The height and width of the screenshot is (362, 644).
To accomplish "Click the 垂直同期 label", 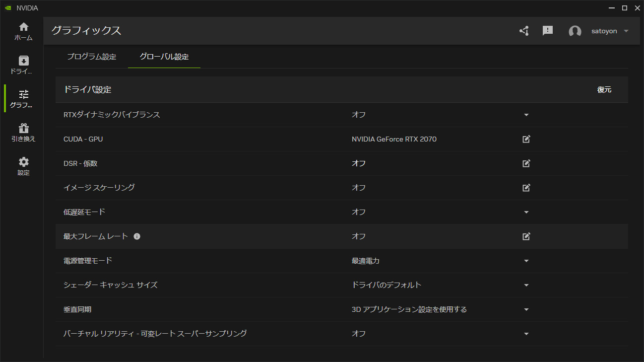I will click(78, 309).
